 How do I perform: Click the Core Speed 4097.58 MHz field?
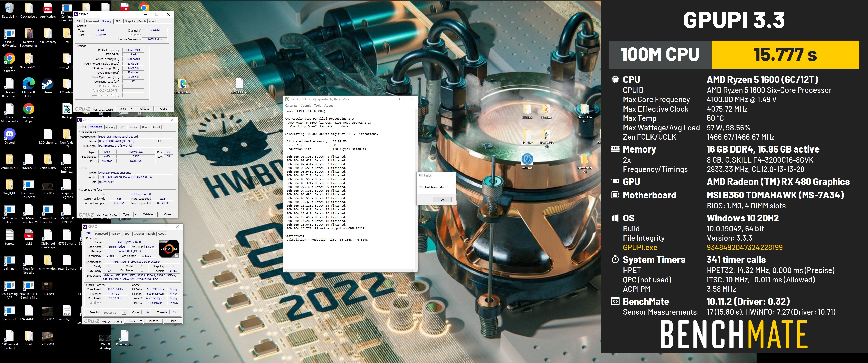pos(115,289)
